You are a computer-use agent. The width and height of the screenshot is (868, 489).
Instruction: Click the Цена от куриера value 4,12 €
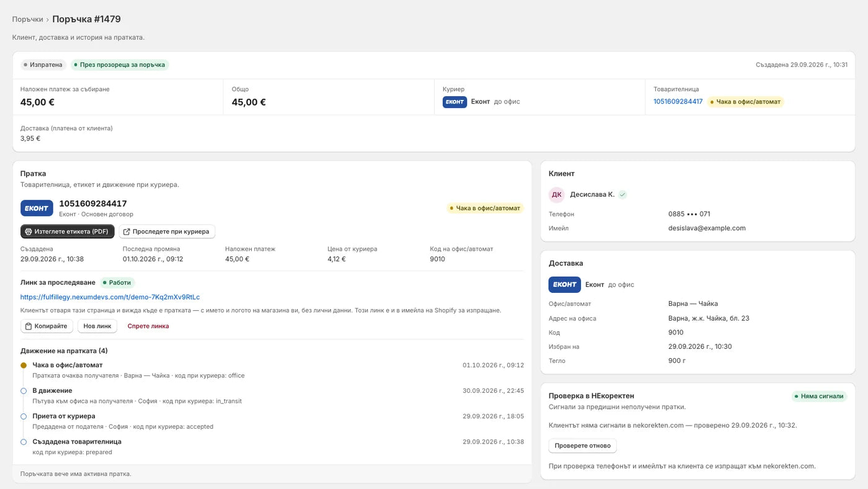point(337,259)
